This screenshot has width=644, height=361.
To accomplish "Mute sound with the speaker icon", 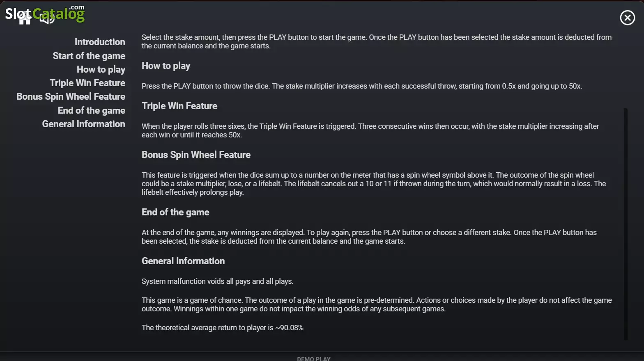I will [x=47, y=18].
